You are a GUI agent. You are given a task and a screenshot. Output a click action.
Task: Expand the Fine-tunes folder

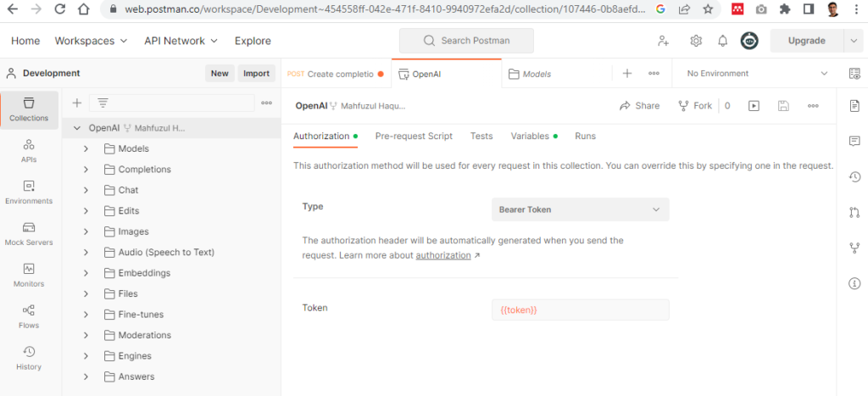86,315
